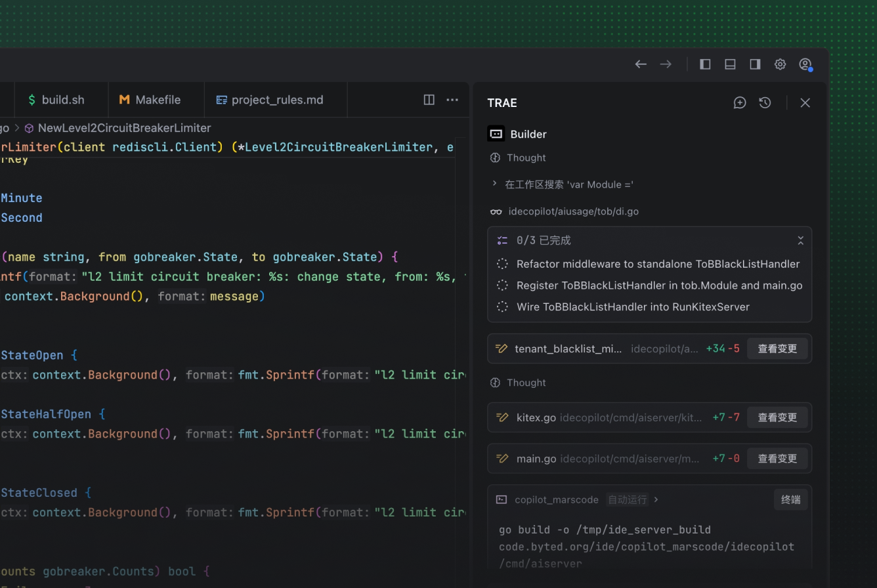Viewport: 877px width, 588px height.
Task: Toggle the left sidebar layout
Action: (x=705, y=64)
